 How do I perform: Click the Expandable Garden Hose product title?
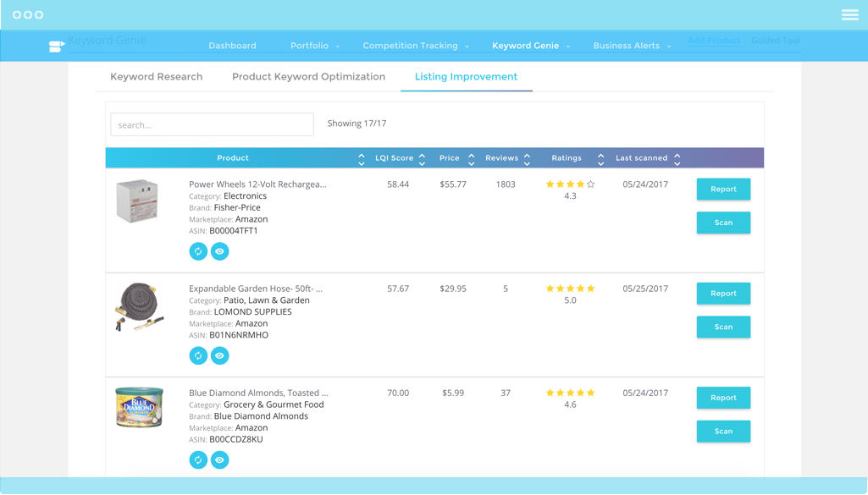point(255,289)
